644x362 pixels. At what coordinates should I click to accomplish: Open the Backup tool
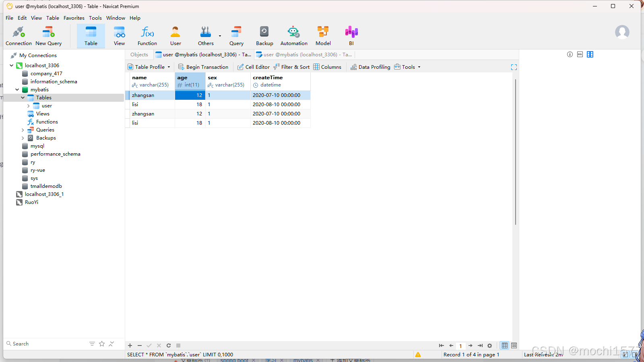click(x=264, y=35)
